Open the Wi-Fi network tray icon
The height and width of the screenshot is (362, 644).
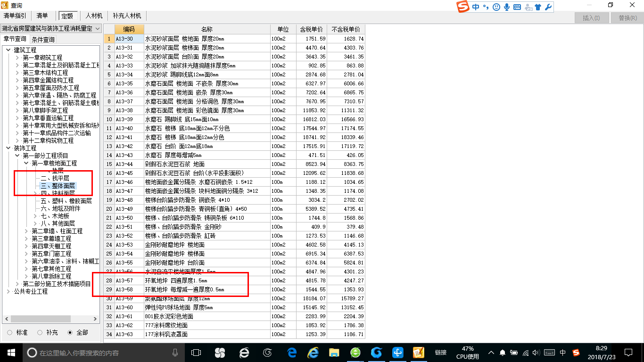[526, 353]
